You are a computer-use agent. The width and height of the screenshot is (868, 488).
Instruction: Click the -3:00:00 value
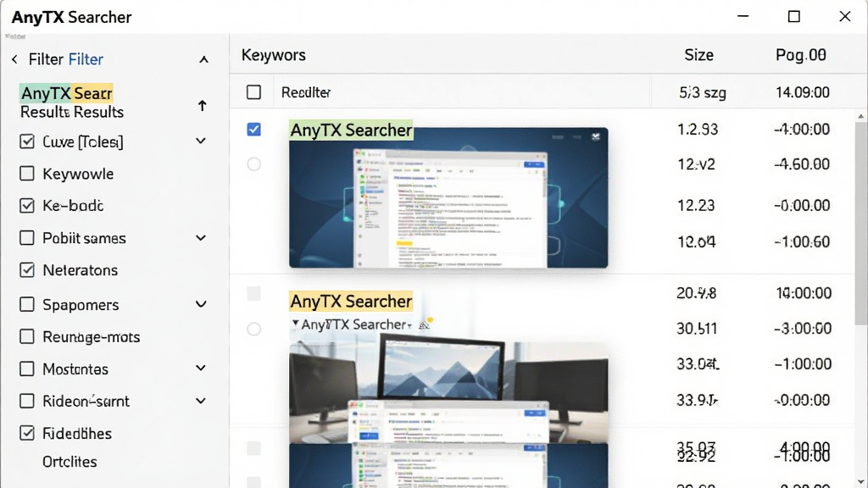point(803,329)
